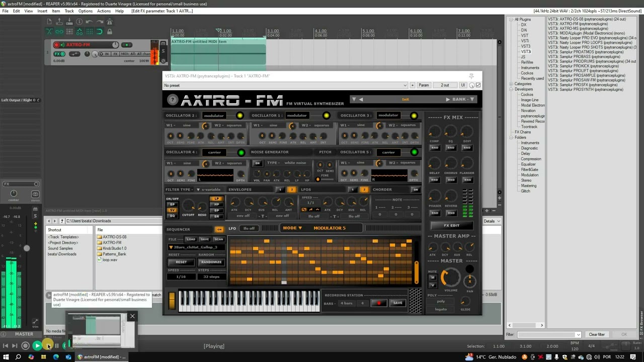This screenshot has height=362, width=644.
Task: Click the transport Record button
Action: pyautogui.click(x=26, y=346)
